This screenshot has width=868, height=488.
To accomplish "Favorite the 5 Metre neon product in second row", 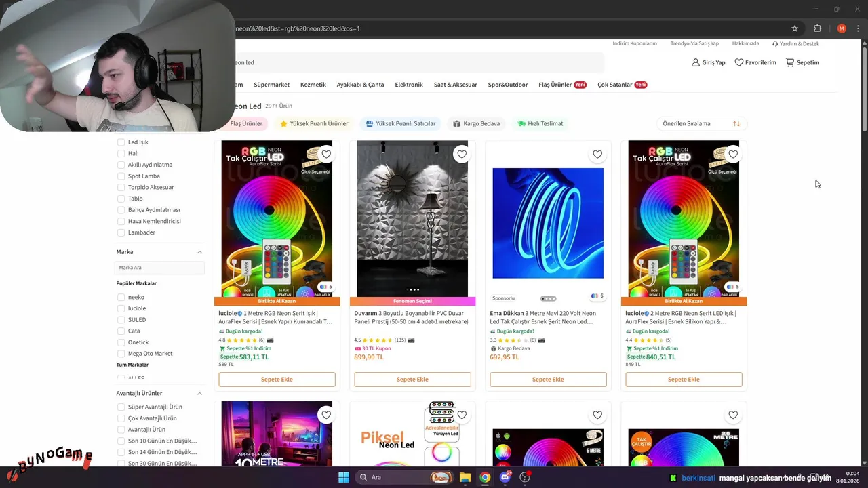I will tap(597, 415).
